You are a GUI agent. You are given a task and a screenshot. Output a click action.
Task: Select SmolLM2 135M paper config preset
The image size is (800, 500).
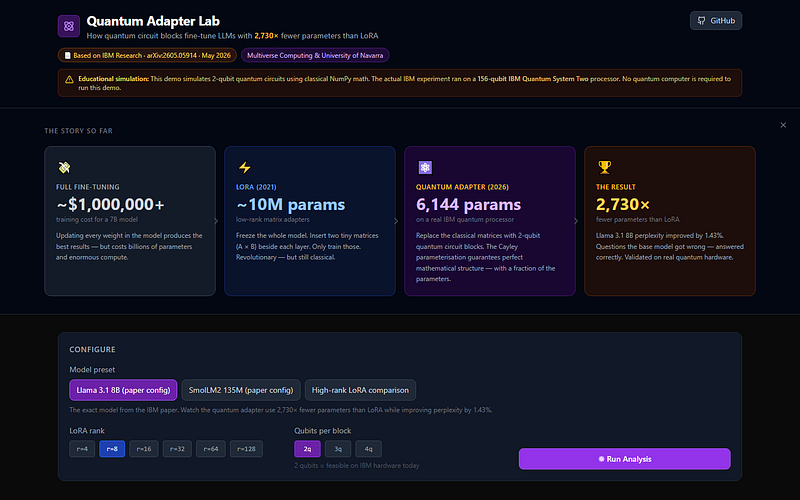tap(241, 390)
